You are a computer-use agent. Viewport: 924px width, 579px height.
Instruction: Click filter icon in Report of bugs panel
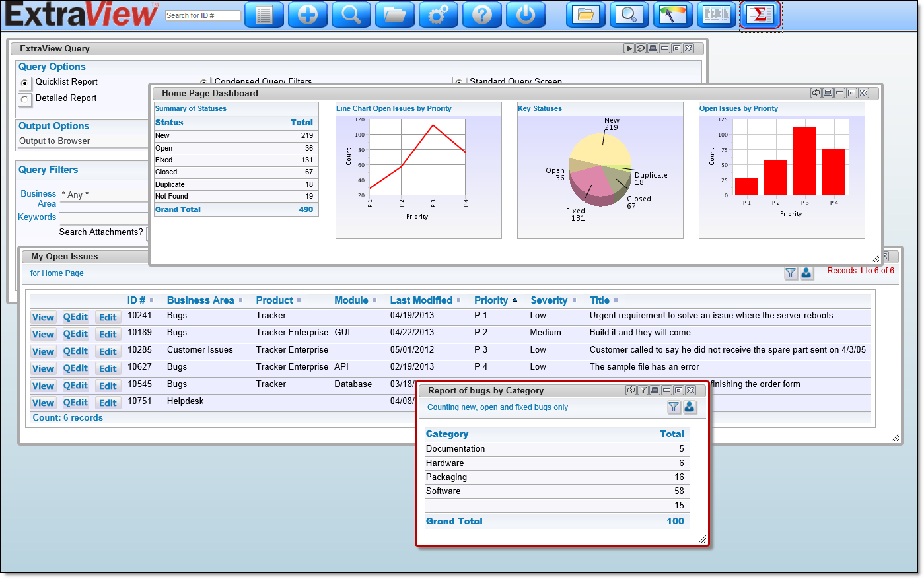pyautogui.click(x=673, y=407)
